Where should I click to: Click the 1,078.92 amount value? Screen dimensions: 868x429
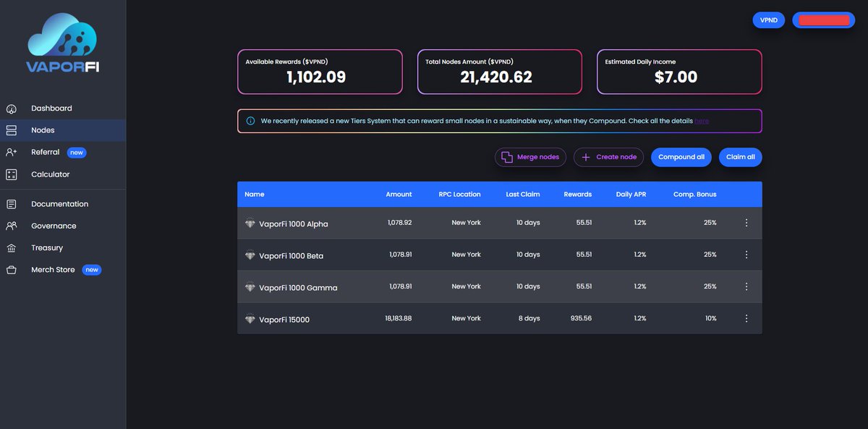click(400, 223)
